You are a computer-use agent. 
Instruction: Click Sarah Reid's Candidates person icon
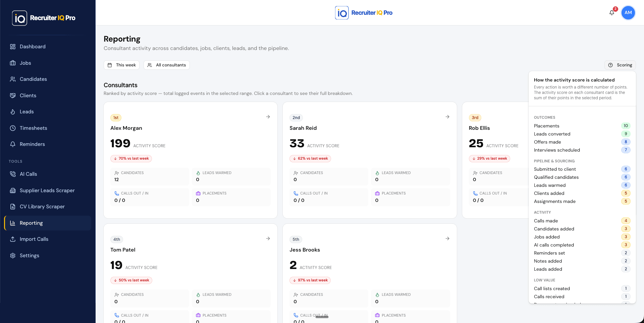point(296,173)
